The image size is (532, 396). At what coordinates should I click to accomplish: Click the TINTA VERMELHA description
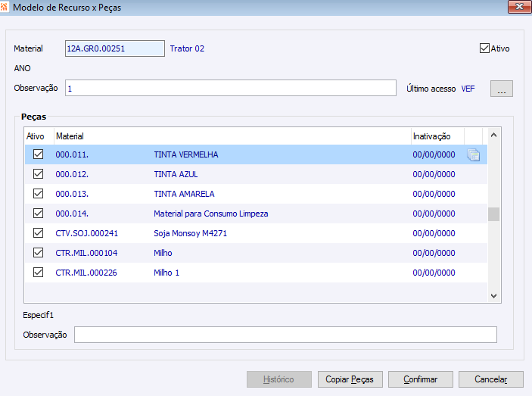(186, 154)
